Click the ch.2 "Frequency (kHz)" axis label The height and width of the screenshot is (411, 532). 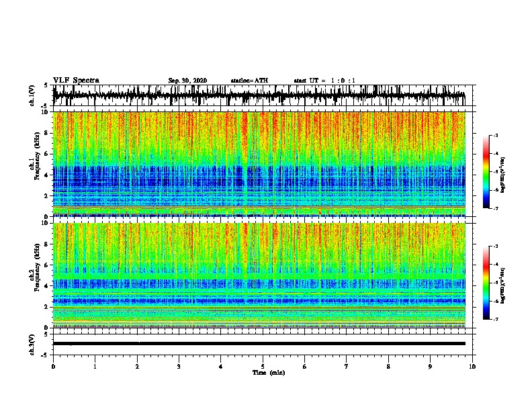pos(37,267)
